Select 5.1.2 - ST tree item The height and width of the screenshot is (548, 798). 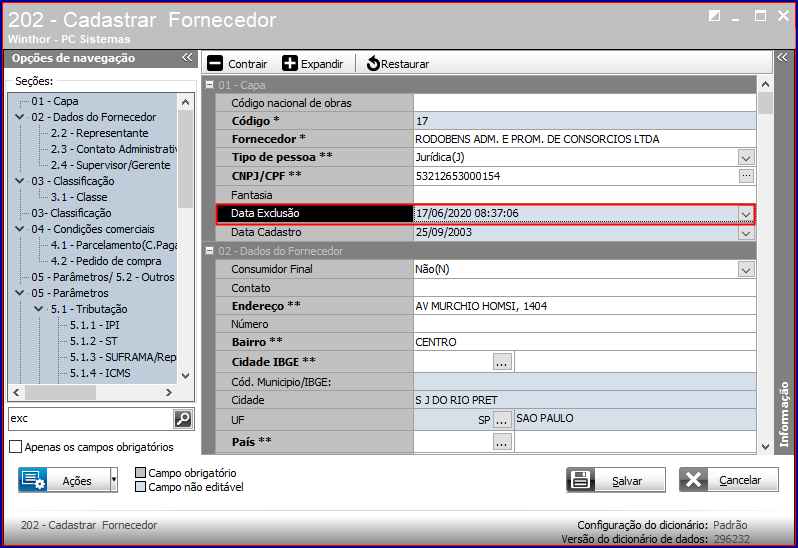pos(94,341)
